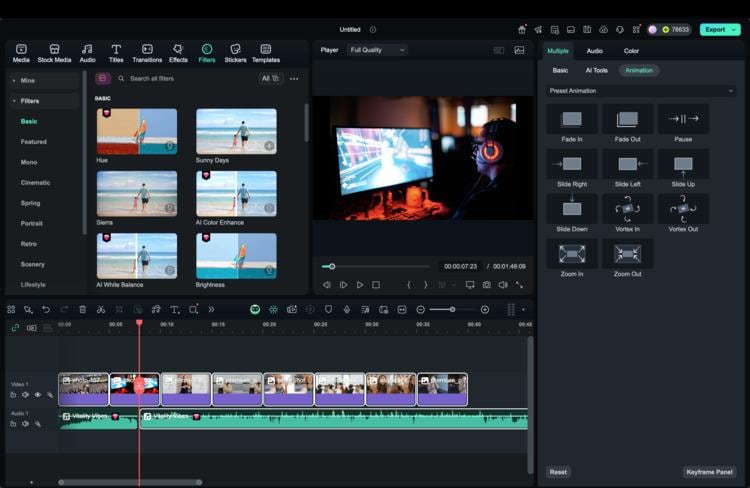Select the Retro filter category

tap(29, 244)
